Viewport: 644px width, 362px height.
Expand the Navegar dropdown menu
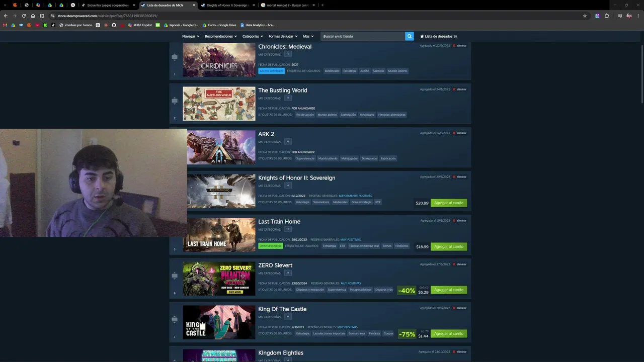191,36
